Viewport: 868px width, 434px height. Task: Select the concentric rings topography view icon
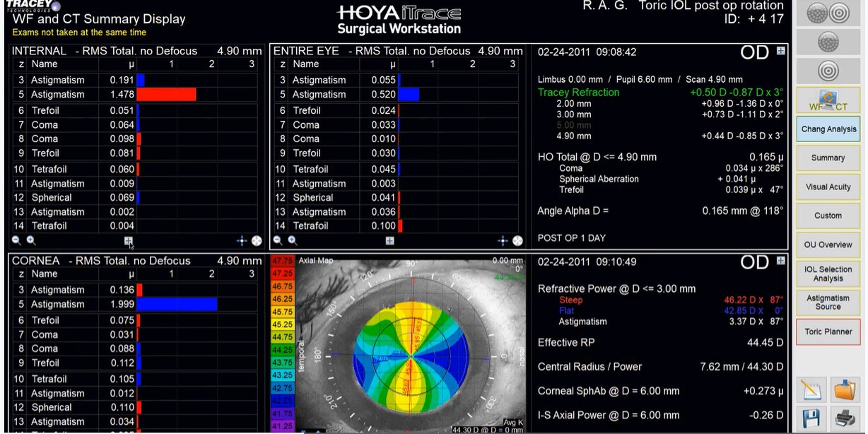tap(828, 71)
